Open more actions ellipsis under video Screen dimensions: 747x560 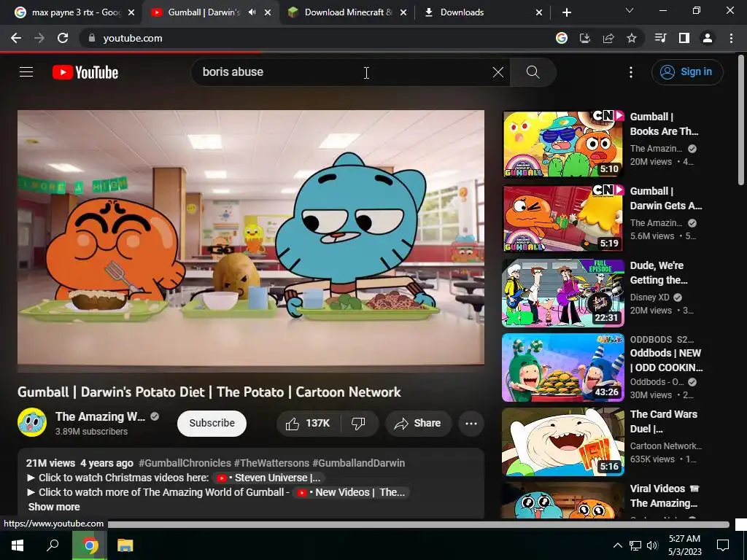(x=471, y=424)
